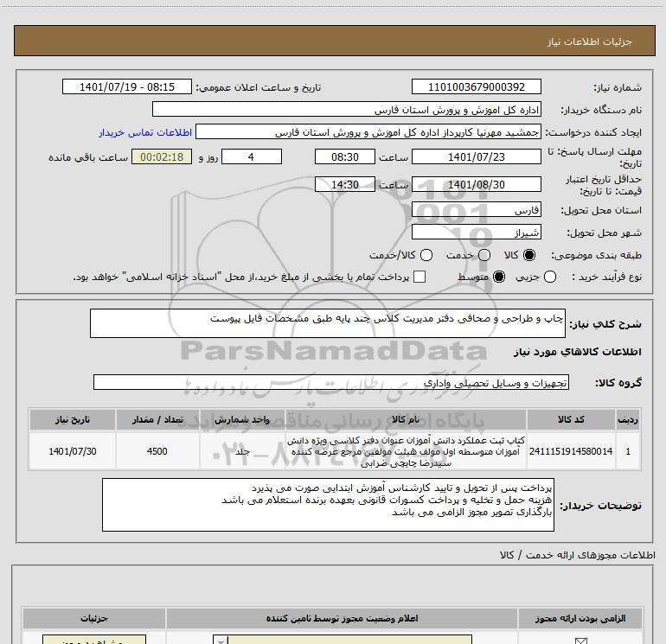Click the need date cell 1401/07/30
The image size is (666, 644).
tap(72, 451)
